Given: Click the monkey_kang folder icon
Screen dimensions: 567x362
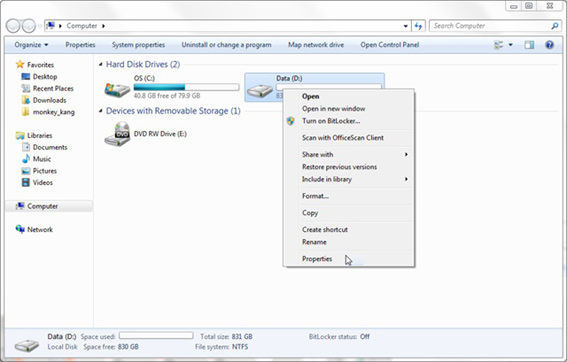Looking at the screenshot, I should pyautogui.click(x=25, y=112).
